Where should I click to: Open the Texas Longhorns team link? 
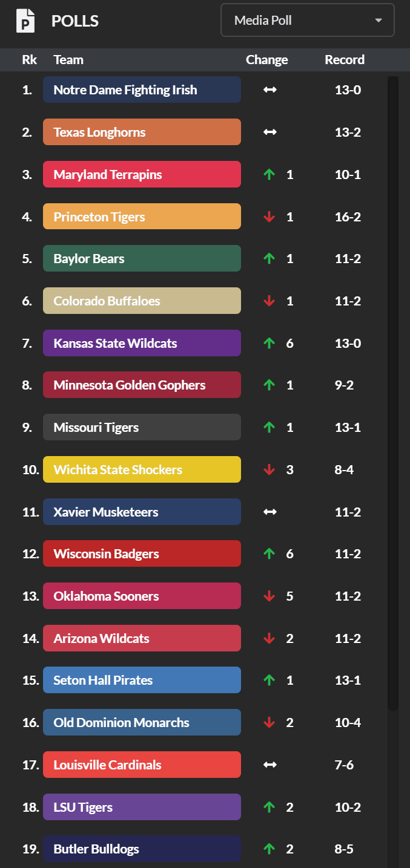pos(142,132)
